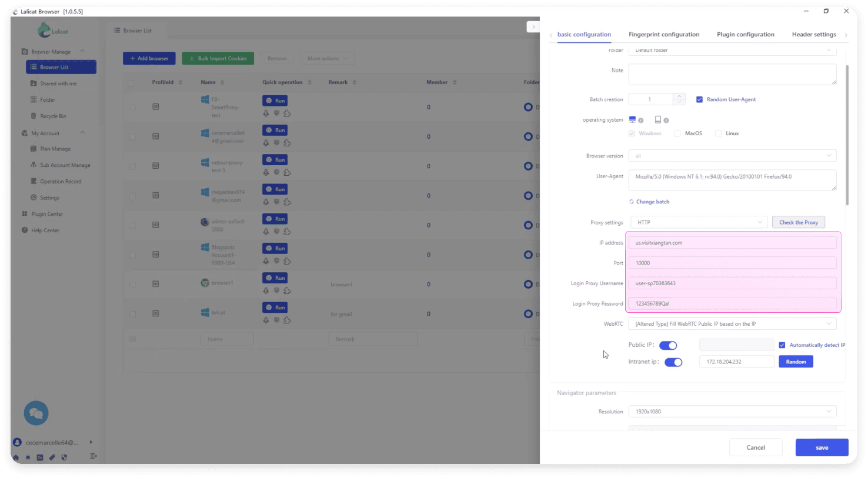868x478 pixels.
Task: Click the user avatar icon beside cecemarcelle64
Action: point(17,442)
